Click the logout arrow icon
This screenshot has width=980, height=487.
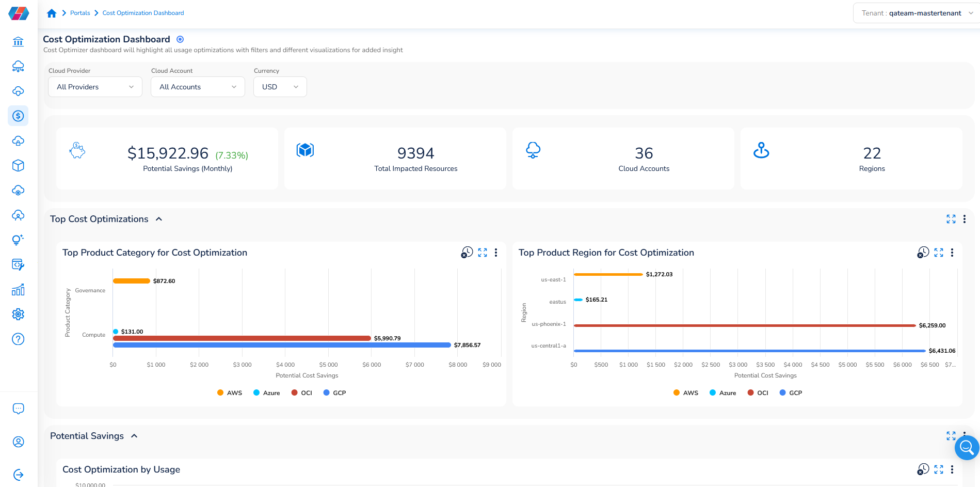18,475
